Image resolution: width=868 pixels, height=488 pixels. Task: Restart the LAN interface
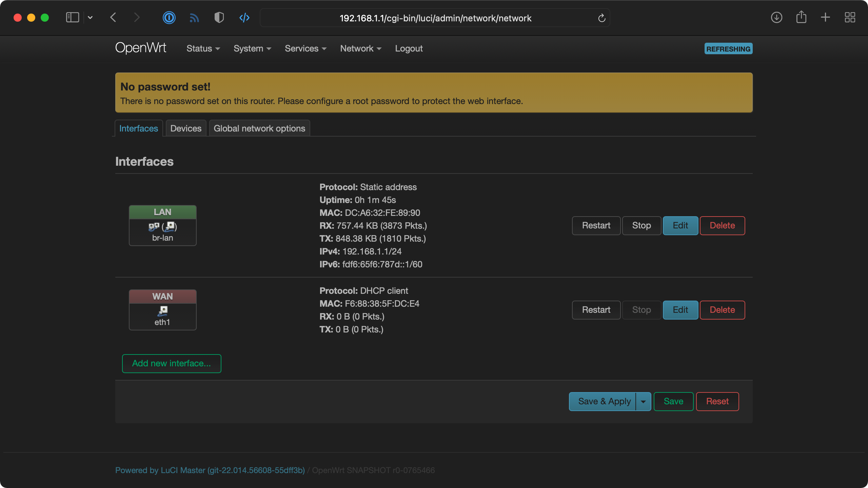coord(596,226)
